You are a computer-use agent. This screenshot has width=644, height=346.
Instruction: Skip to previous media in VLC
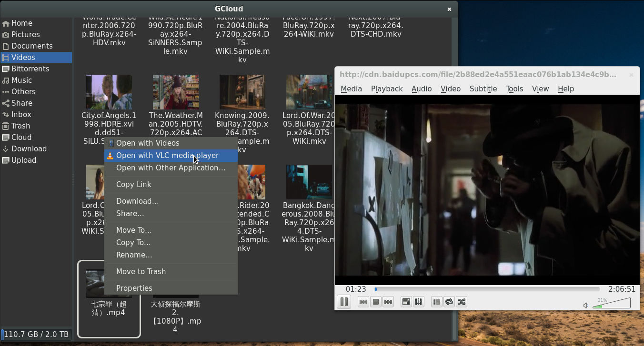coord(363,302)
